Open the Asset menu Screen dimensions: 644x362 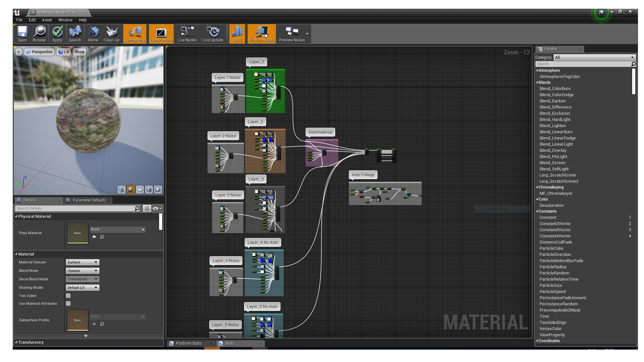point(47,20)
